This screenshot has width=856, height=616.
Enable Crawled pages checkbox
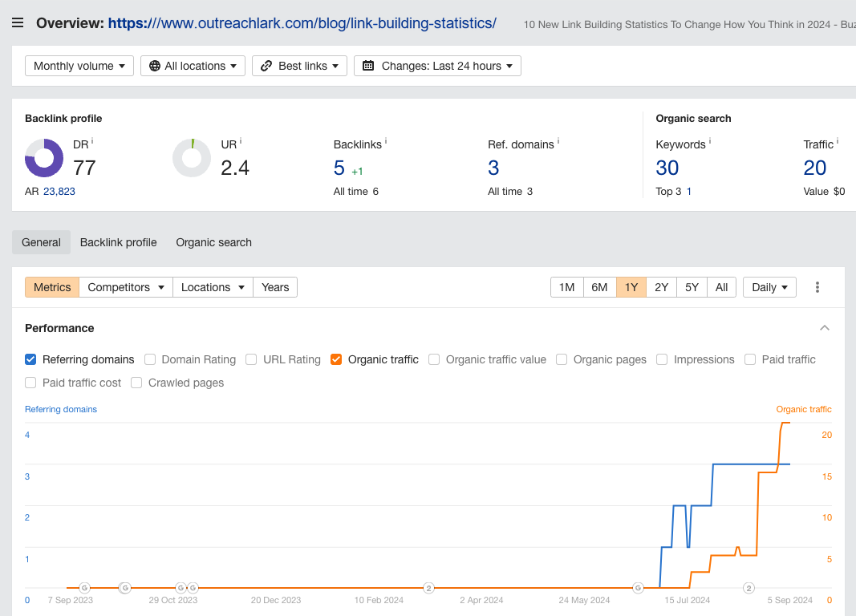coord(136,383)
